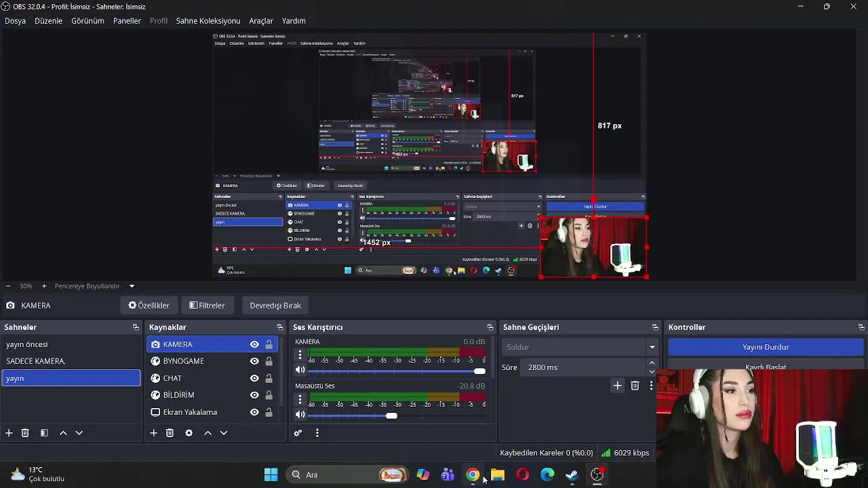The height and width of the screenshot is (488, 868).
Task: Open Ses Karıştırıcı toolbar three-dot menu
Action: tap(317, 433)
